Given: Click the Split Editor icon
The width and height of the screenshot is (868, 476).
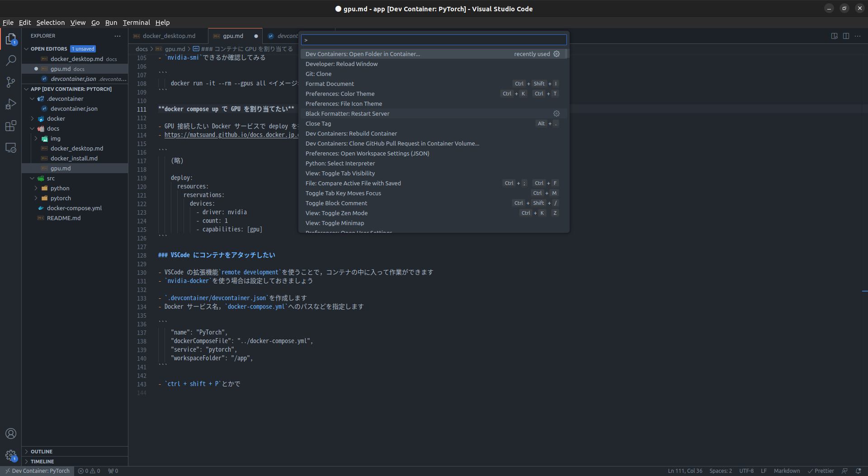Looking at the screenshot, I should point(846,36).
